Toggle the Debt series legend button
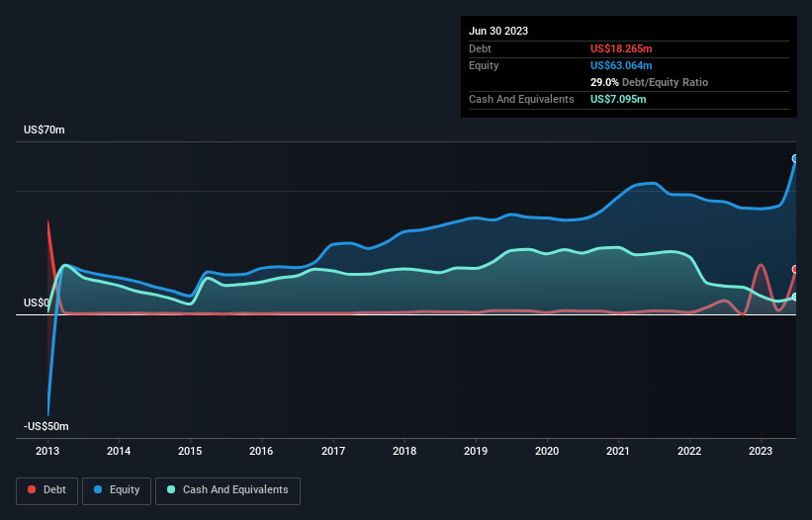 47,490
